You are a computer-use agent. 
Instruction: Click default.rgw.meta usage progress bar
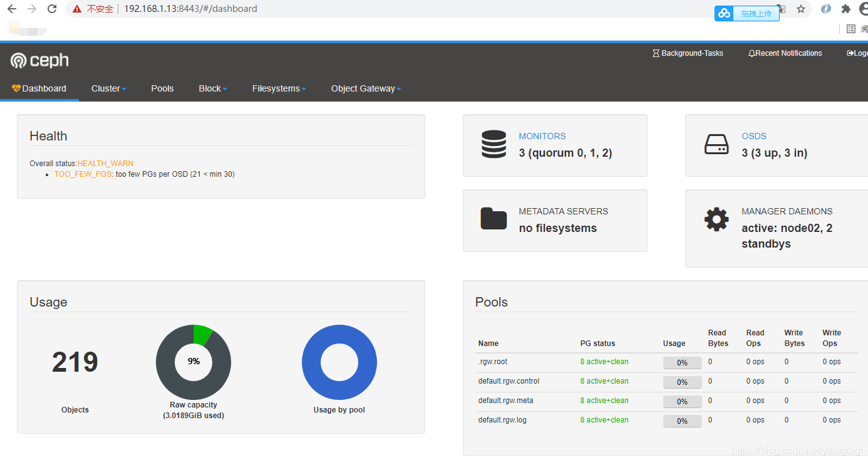[x=683, y=401]
